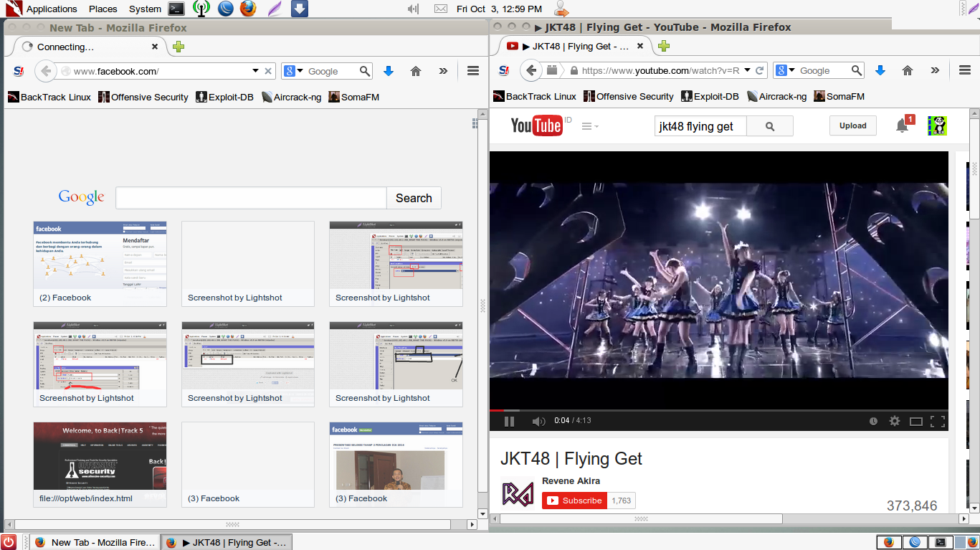Toggle new tab page grid icon

(475, 123)
